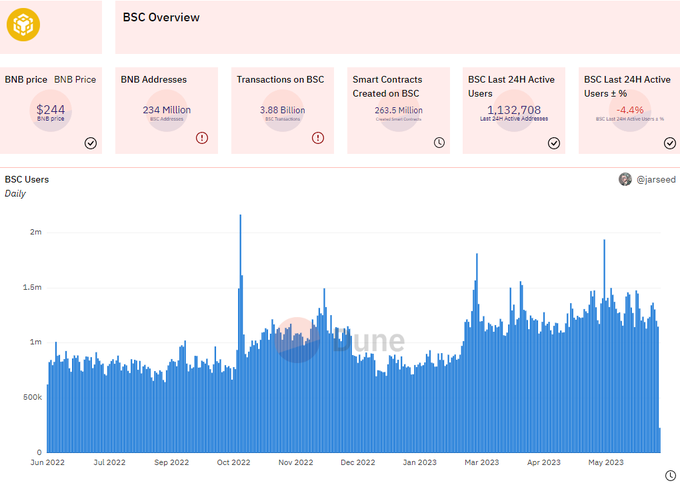Open the BSC Users chart title
The height and width of the screenshot is (485, 680).
click(27, 180)
